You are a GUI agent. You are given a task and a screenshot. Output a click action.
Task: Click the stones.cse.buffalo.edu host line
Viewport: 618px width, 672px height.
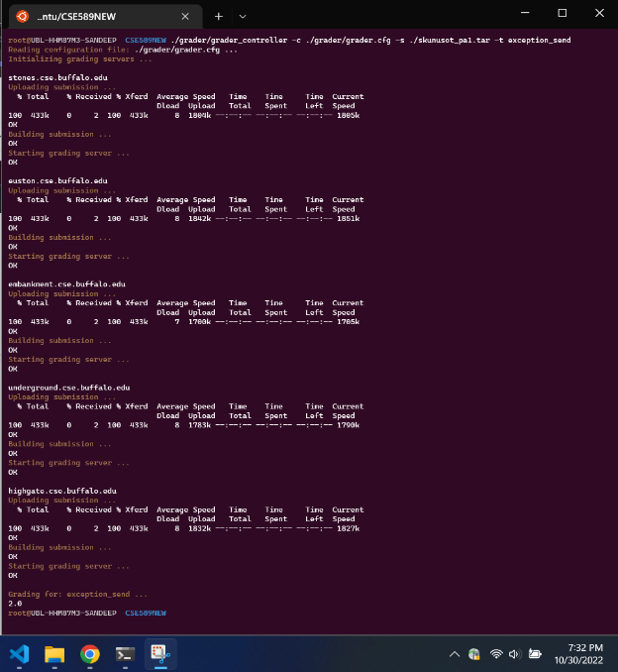coord(57,77)
